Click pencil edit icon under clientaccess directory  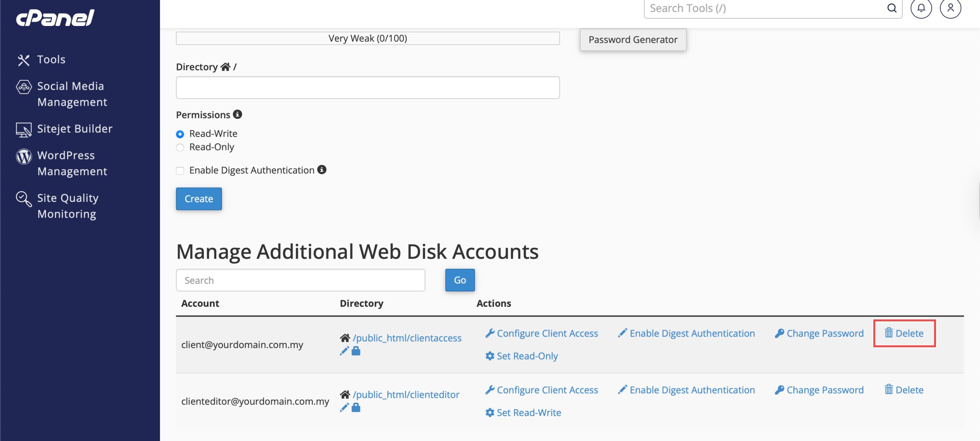coord(344,351)
